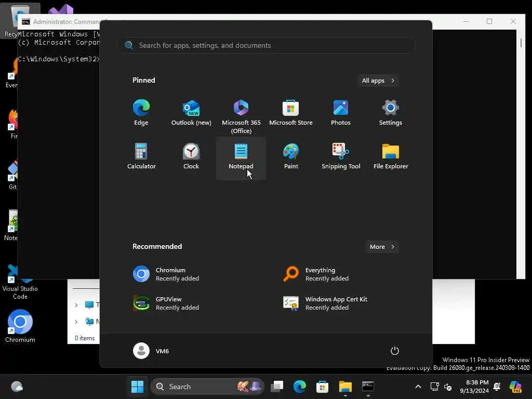532x399 pixels.
Task: Click the taskbar Search box
Action: tap(207, 387)
